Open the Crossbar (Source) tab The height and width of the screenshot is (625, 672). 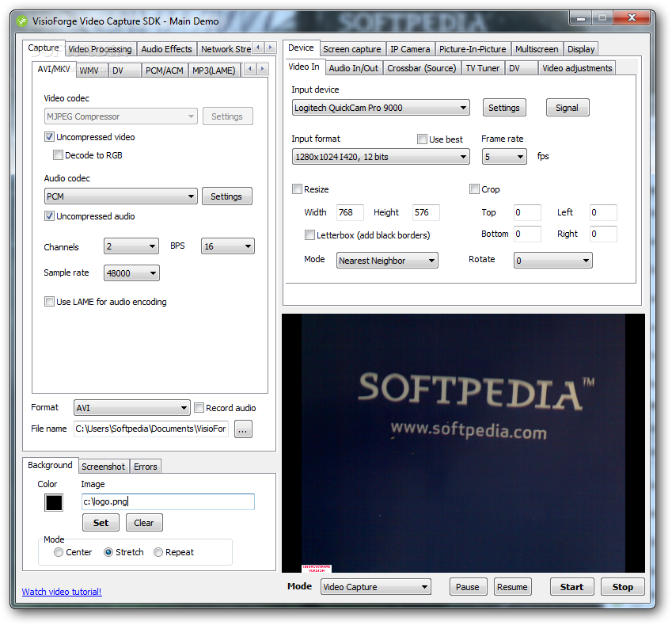[x=422, y=68]
